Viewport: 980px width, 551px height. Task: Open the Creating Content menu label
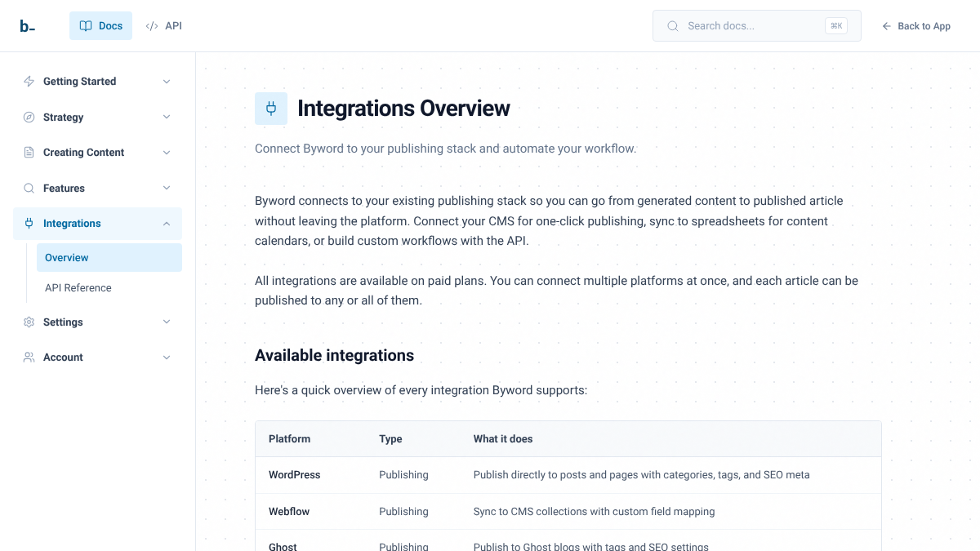(83, 153)
